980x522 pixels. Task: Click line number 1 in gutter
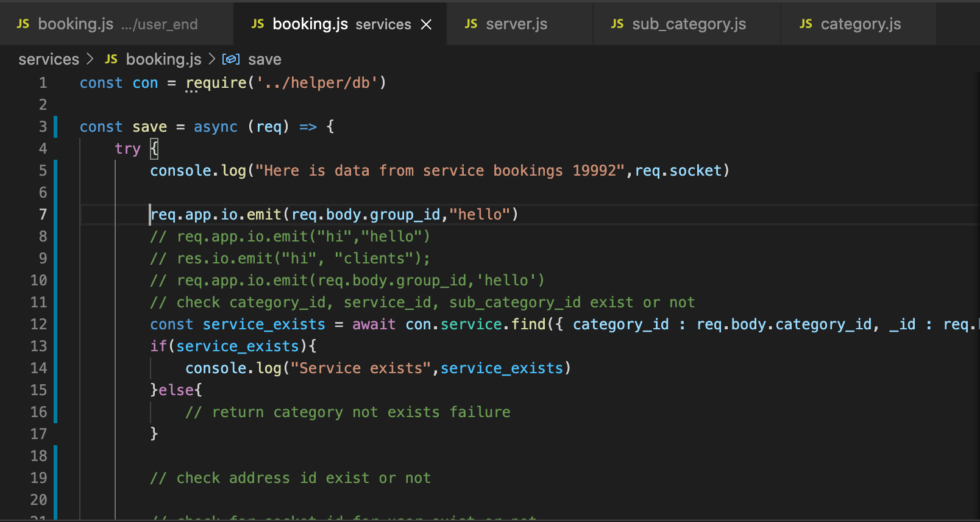click(x=43, y=83)
